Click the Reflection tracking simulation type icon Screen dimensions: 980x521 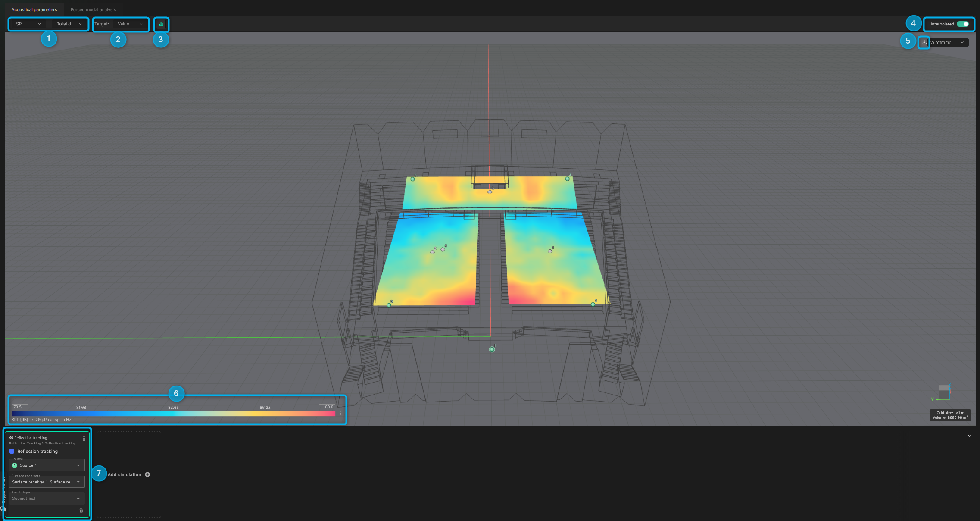click(12, 437)
